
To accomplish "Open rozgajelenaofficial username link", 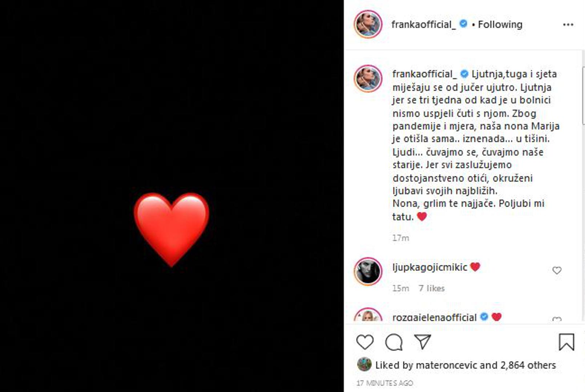I will [434, 318].
